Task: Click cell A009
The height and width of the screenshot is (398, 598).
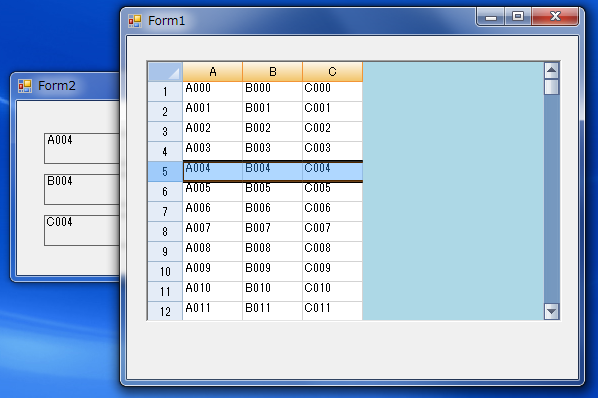Action: [212, 271]
